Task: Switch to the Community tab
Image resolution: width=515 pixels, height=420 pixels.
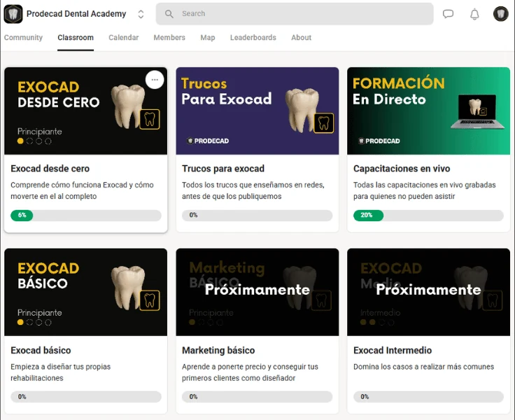Action: [x=23, y=38]
